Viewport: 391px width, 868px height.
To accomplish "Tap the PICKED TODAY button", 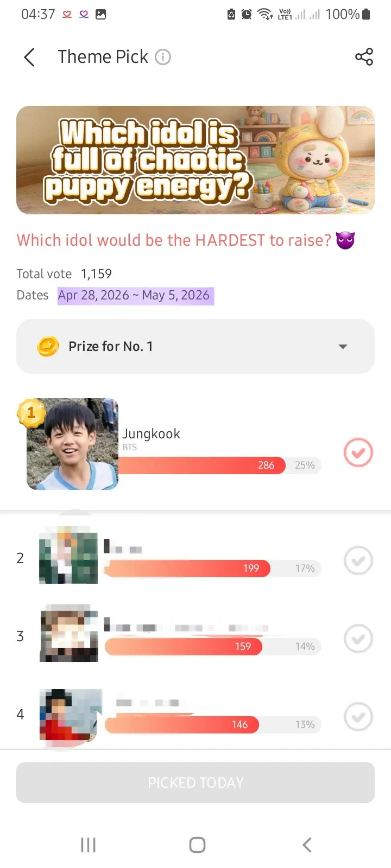I will 195,782.
